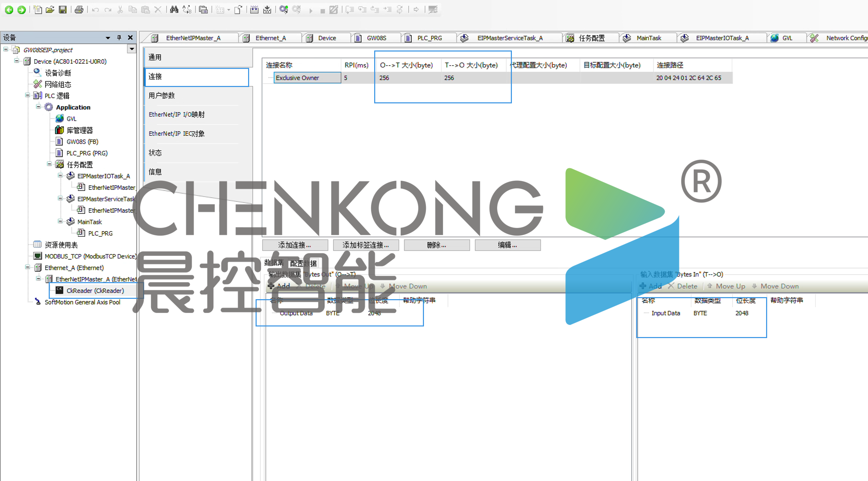Open the 状态 side tab

tap(198, 153)
